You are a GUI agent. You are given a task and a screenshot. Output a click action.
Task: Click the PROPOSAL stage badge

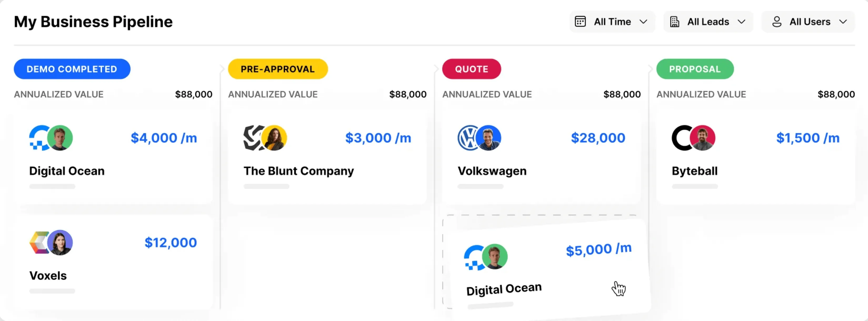(x=695, y=69)
